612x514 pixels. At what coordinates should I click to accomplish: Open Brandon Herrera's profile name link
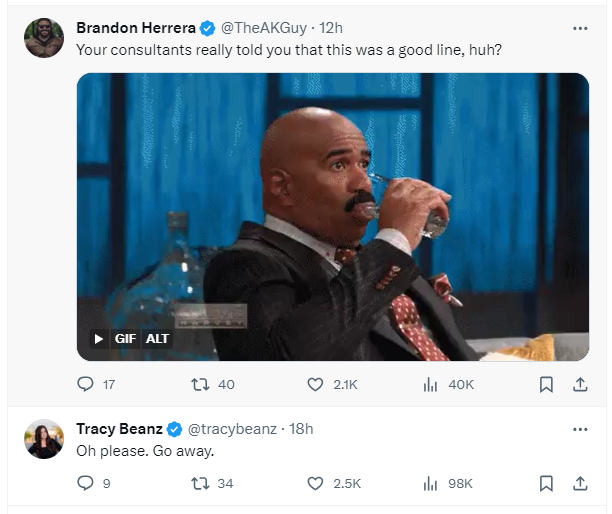click(x=135, y=28)
